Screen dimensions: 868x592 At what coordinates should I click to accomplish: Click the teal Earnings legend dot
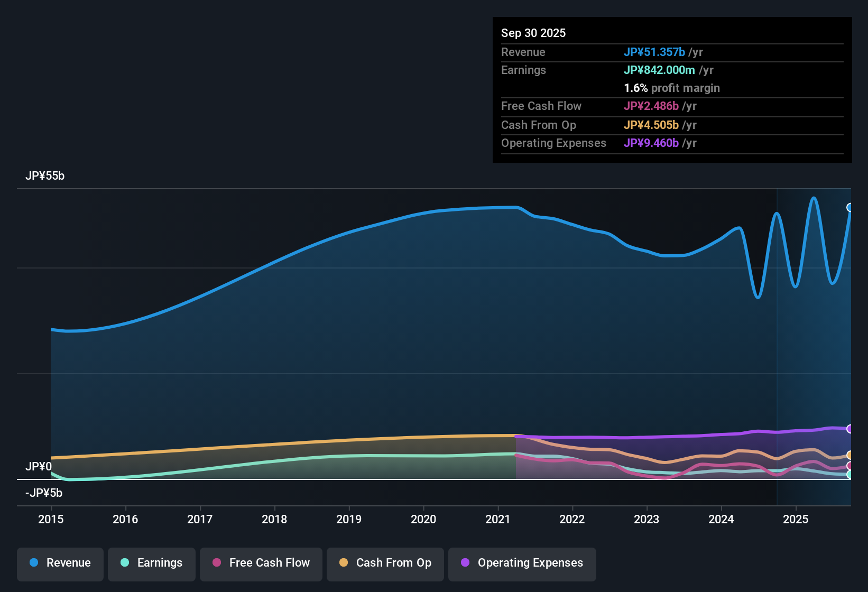tap(125, 563)
